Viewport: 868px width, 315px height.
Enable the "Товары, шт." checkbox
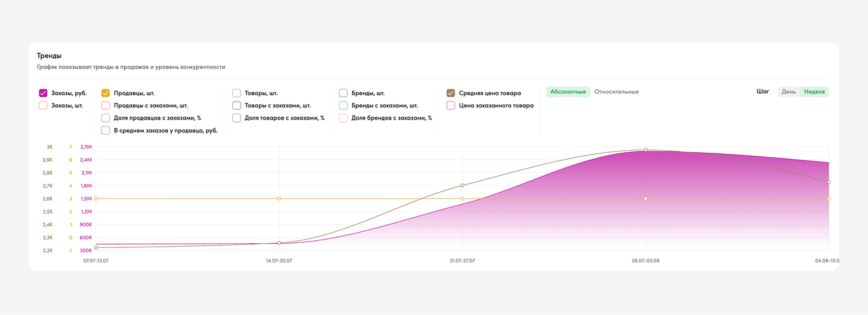(x=237, y=93)
